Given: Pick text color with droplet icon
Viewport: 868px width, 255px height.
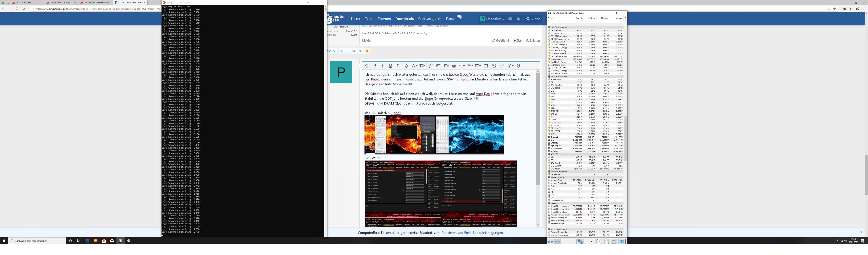Looking at the screenshot, I should (406, 66).
